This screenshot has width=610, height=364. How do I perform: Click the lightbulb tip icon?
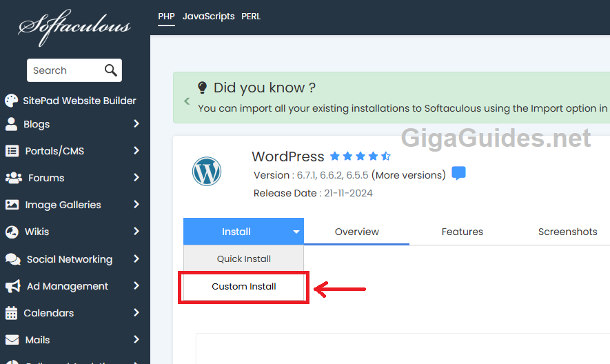(x=202, y=88)
